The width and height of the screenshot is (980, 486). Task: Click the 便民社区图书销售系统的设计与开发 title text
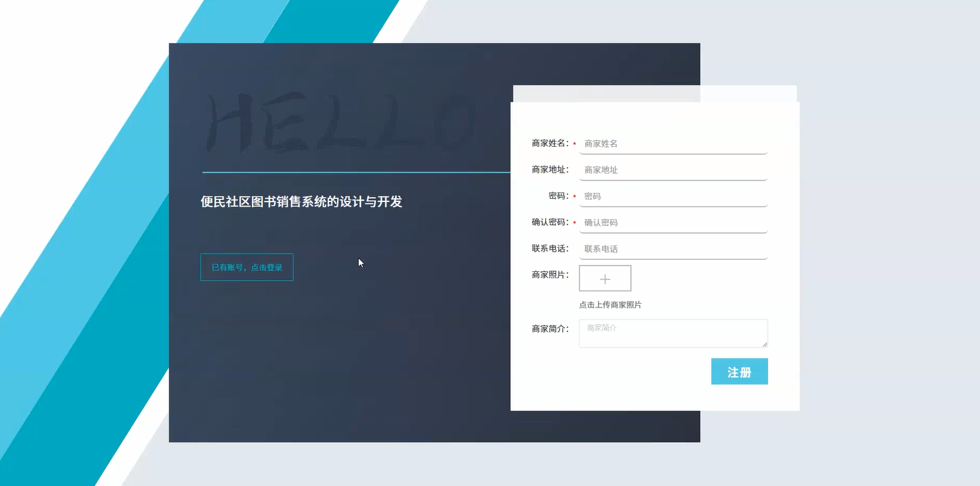[x=301, y=202]
